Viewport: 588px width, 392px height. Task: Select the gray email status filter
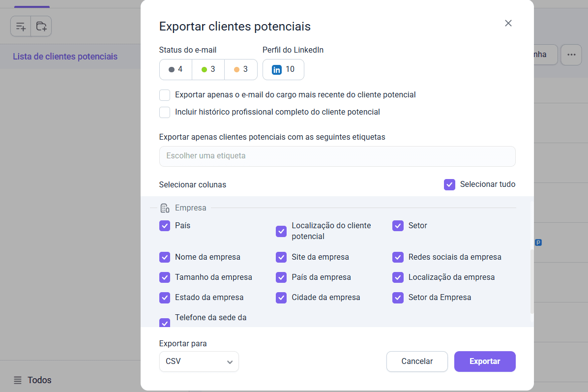tap(176, 69)
